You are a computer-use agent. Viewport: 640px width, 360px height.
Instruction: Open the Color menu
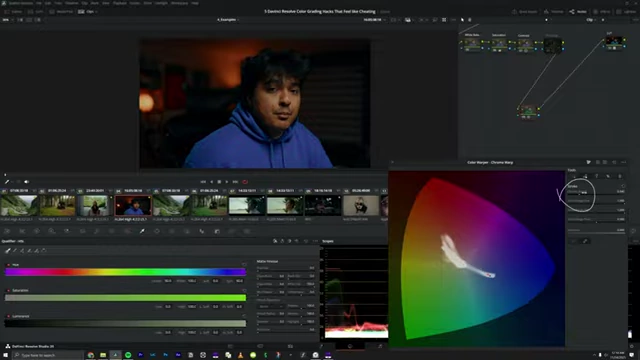coord(147,3)
